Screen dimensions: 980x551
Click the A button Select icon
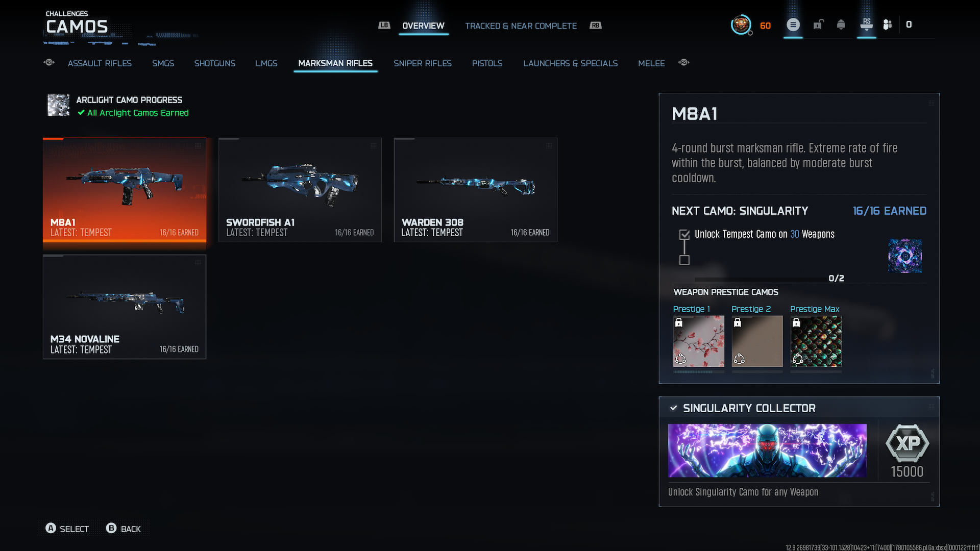click(51, 529)
